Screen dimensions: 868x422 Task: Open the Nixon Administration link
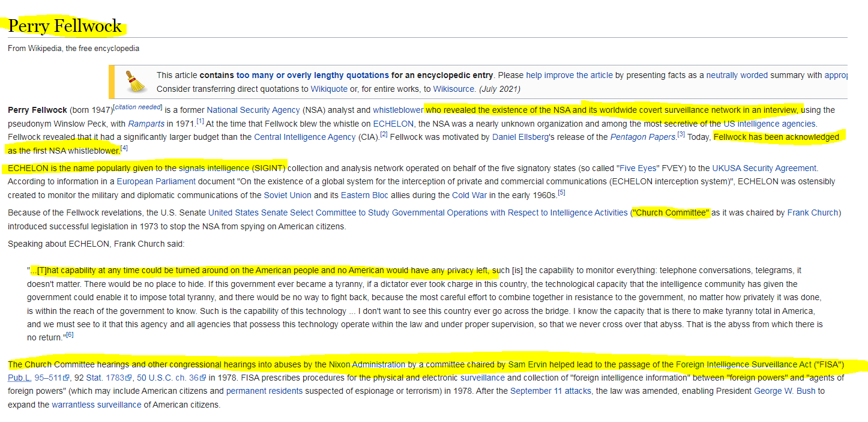[367, 364]
